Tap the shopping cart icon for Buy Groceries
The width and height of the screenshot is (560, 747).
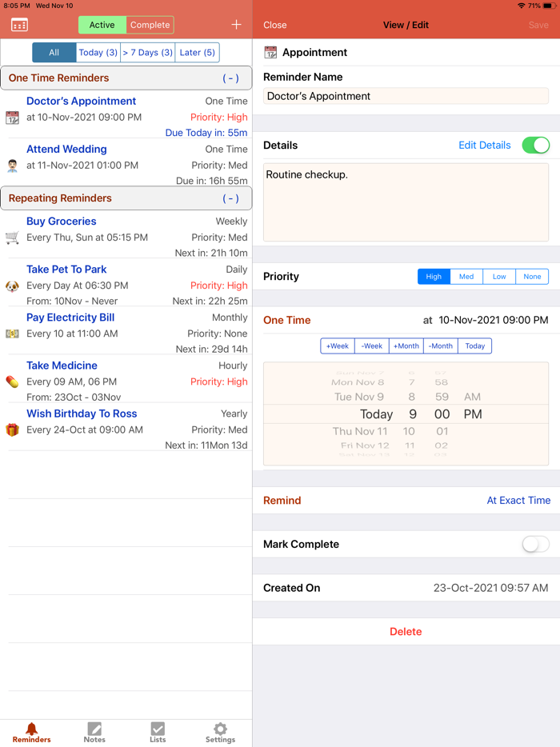pyautogui.click(x=12, y=238)
